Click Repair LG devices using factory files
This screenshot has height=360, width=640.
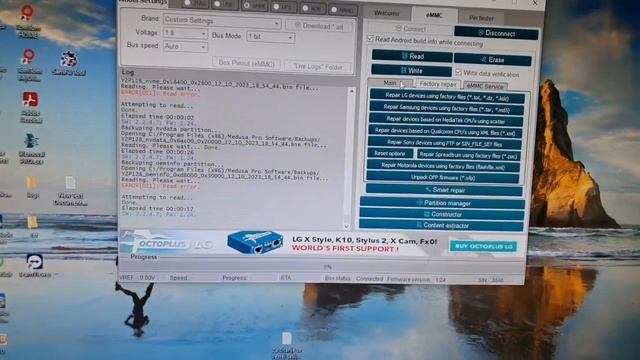click(x=447, y=98)
